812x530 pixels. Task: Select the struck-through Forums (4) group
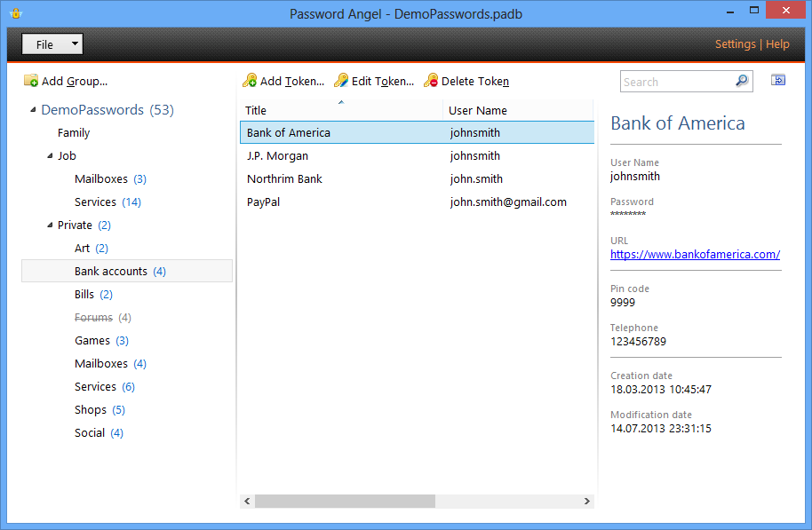pyautogui.click(x=102, y=317)
